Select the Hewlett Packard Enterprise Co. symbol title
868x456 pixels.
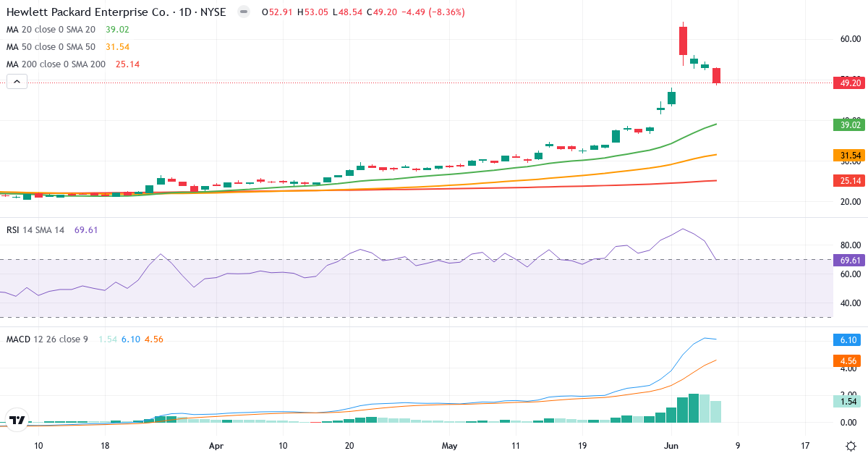click(116, 12)
